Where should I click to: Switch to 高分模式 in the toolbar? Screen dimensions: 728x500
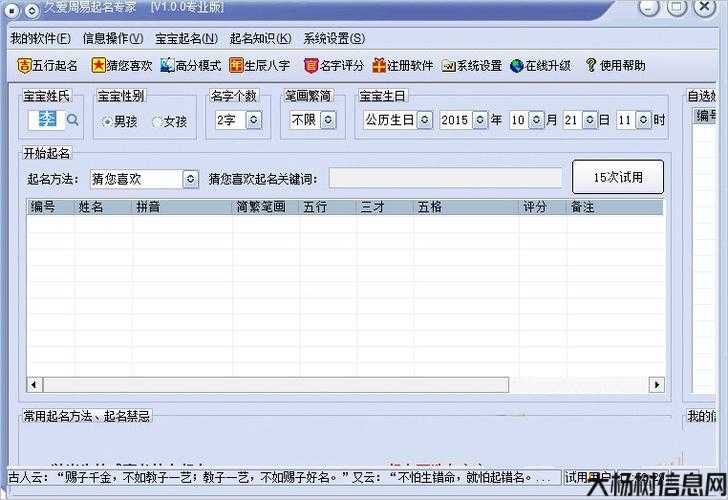pyautogui.click(x=191, y=65)
